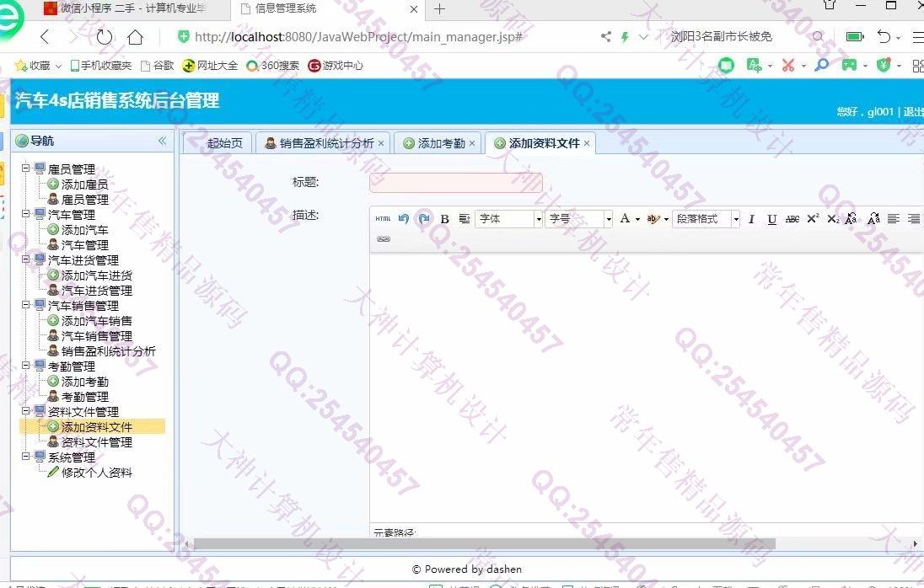
Task: Open 添加雇员 in navigation tree
Action: point(85,184)
